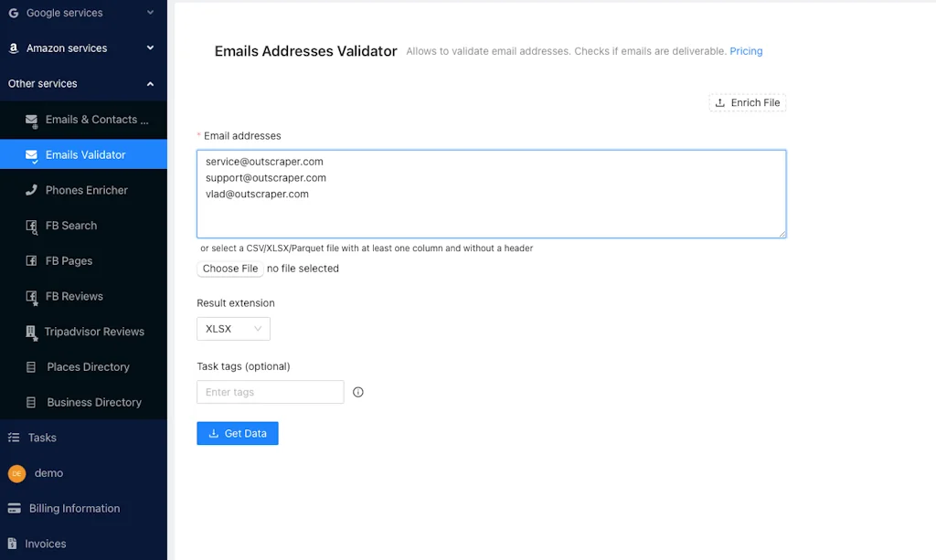Screen dimensions: 936x560
Task: Select the FB Search service icon
Action: [x=31, y=226]
